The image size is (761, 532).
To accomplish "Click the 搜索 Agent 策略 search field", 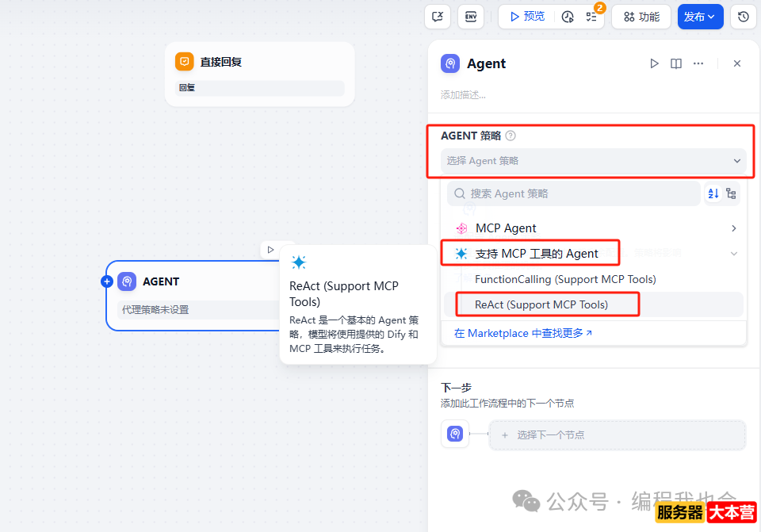I will [574, 193].
